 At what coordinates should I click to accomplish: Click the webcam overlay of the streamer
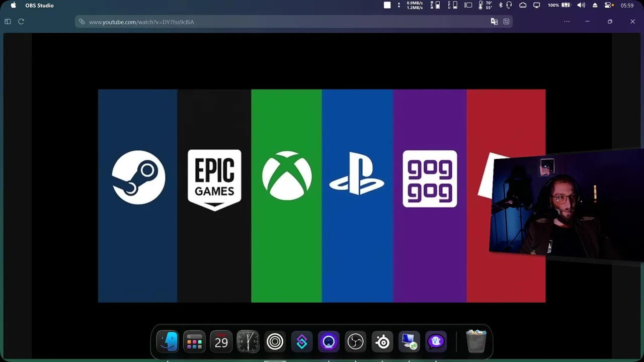[566, 206]
